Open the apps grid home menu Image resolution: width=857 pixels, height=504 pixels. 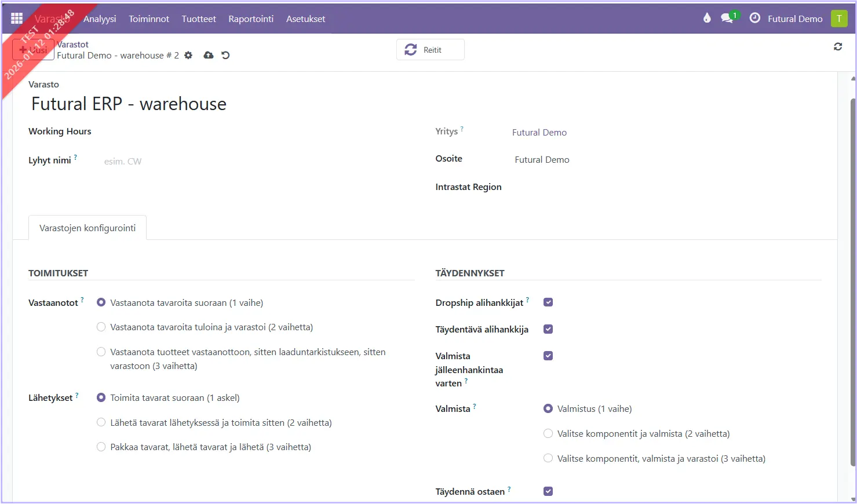point(17,19)
